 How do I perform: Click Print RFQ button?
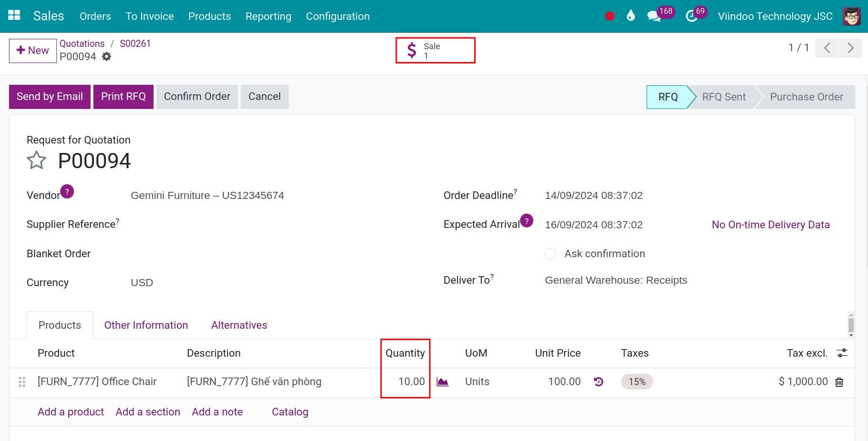point(123,97)
